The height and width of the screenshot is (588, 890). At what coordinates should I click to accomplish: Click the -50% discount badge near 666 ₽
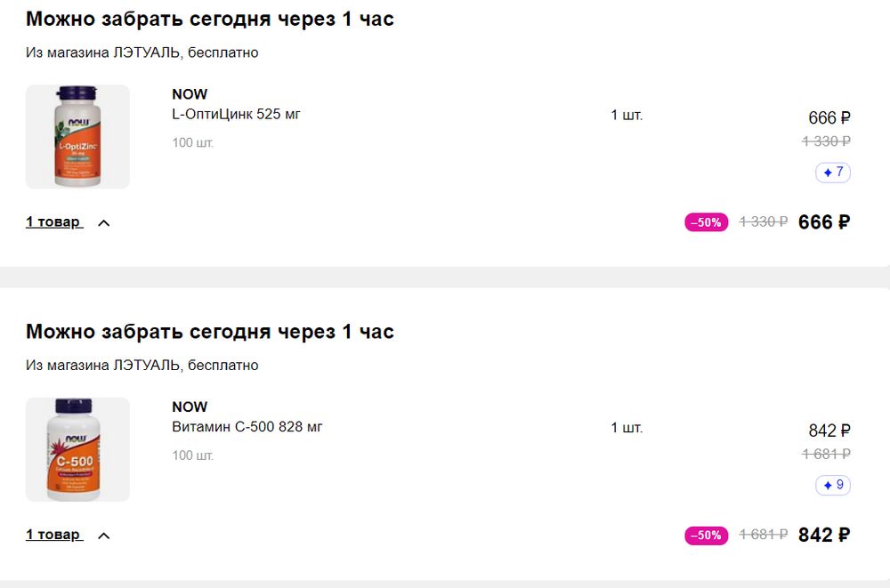coord(707,222)
